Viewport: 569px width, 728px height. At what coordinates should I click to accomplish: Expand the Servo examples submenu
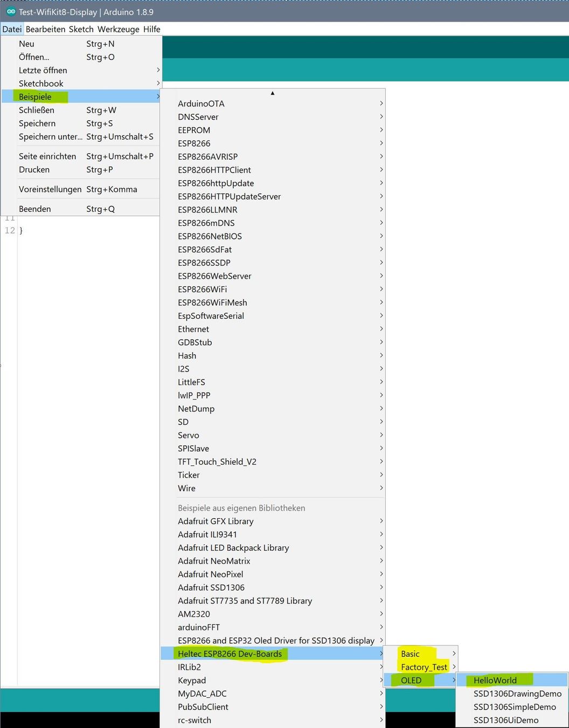pyautogui.click(x=273, y=435)
